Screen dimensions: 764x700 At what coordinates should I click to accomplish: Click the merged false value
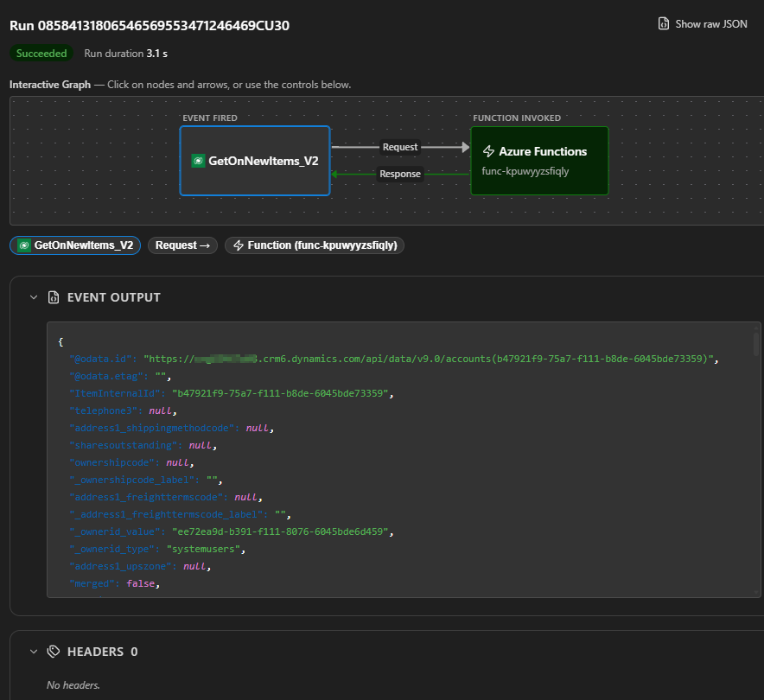click(x=141, y=583)
